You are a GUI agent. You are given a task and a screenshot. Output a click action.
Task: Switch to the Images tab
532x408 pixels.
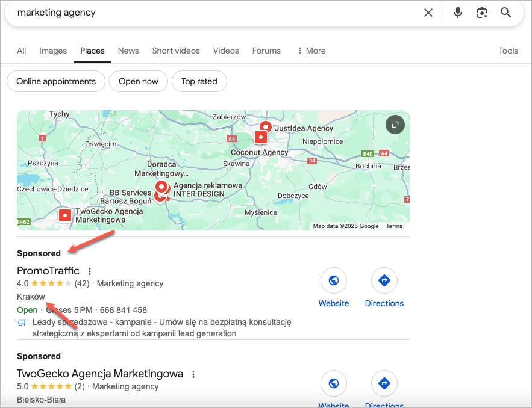[53, 51]
